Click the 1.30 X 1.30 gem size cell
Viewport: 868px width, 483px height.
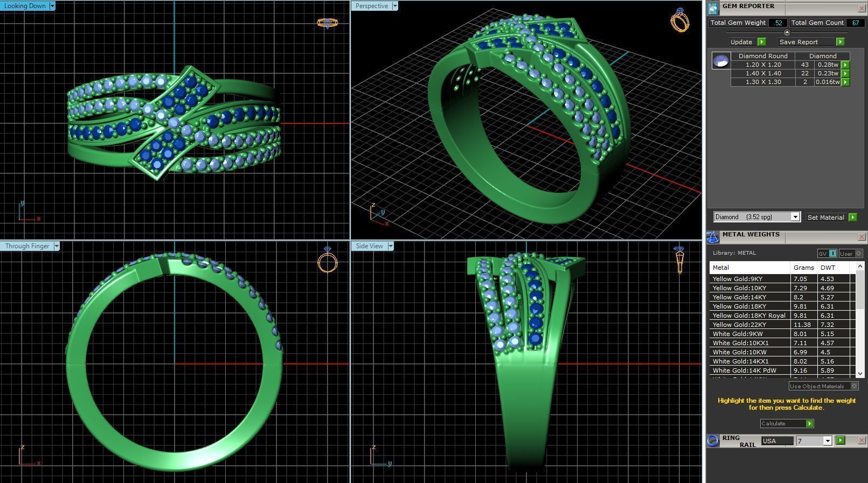point(763,82)
